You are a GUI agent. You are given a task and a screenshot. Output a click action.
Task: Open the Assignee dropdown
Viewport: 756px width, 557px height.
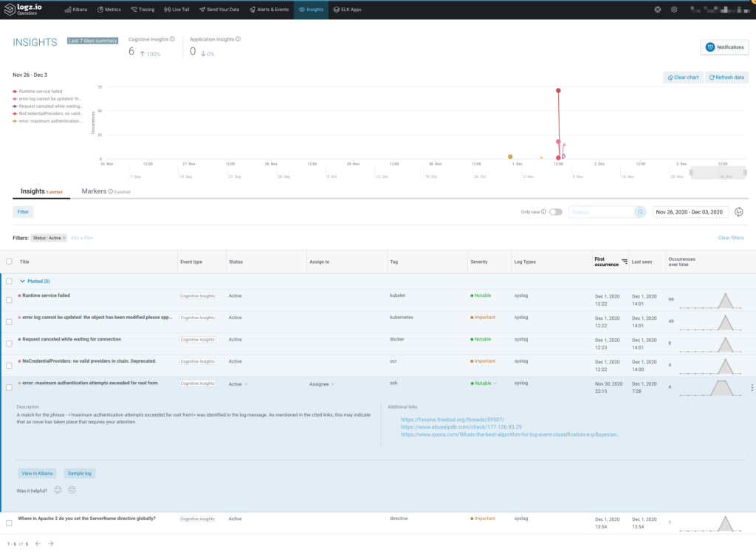[x=322, y=384]
